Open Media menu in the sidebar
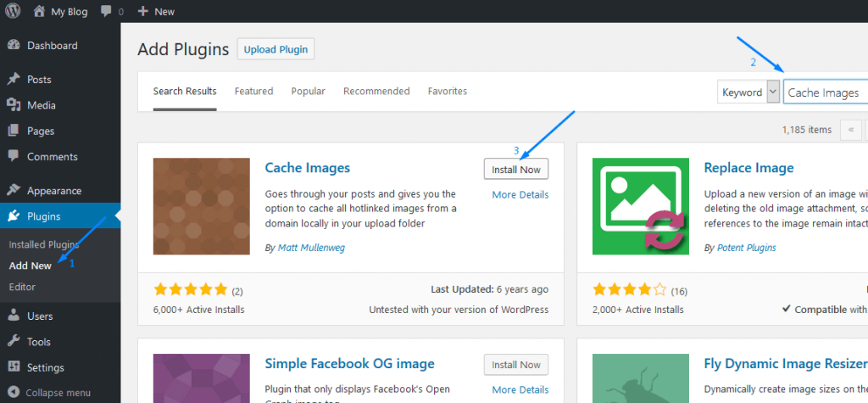Screen dimensions: 868x403 (x=60, y=105)
